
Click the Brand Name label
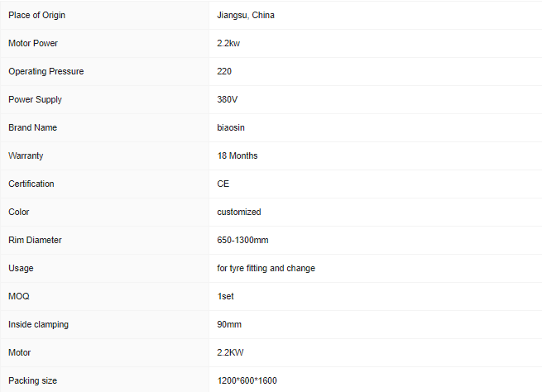32,127
